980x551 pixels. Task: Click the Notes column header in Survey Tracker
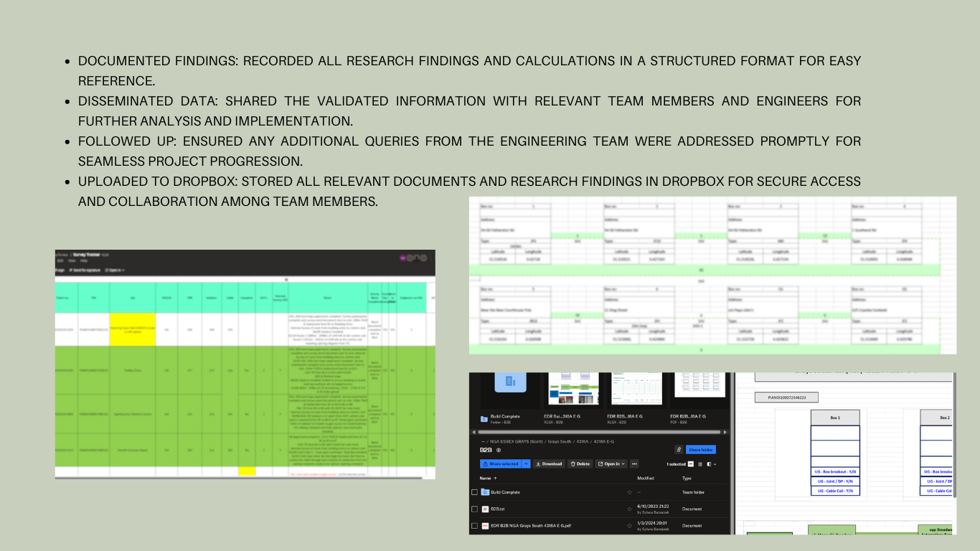(326, 298)
